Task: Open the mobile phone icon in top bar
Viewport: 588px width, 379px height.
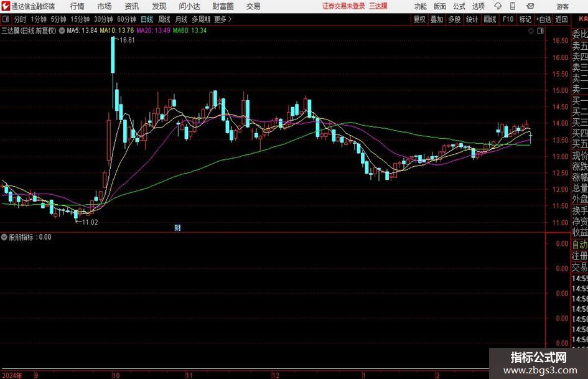Action: (513, 6)
